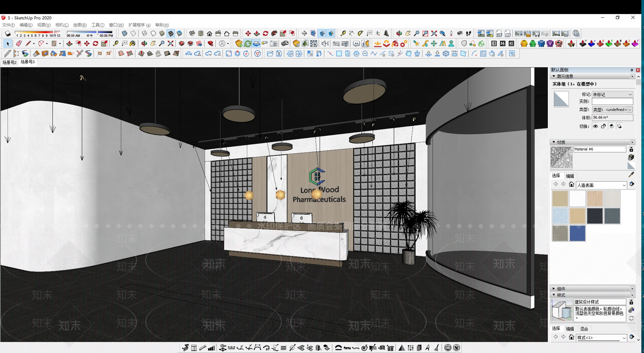This screenshot has height=353, width=644.
Task: Close the 图元信息 panel section
Action: tap(632, 76)
